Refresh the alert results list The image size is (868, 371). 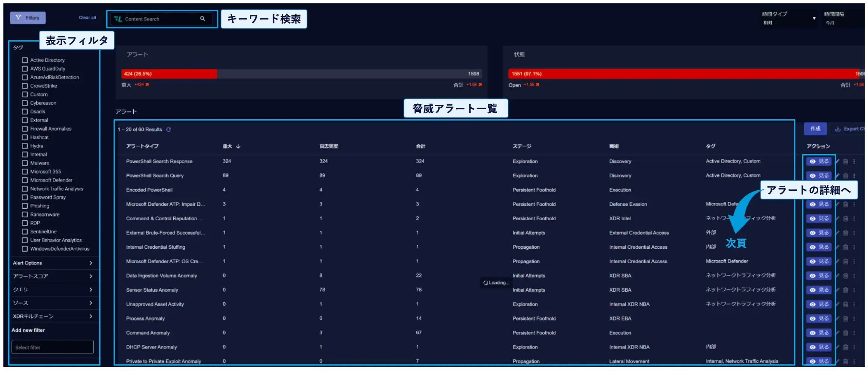[x=168, y=129]
